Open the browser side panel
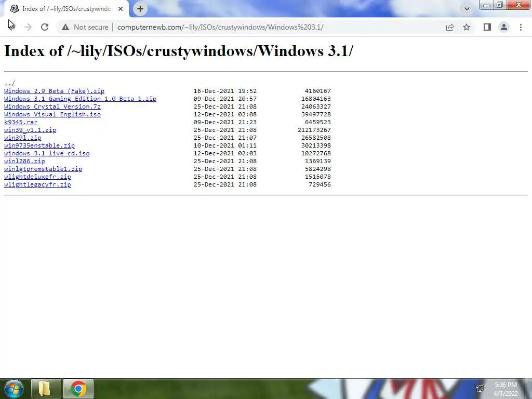 click(x=487, y=27)
